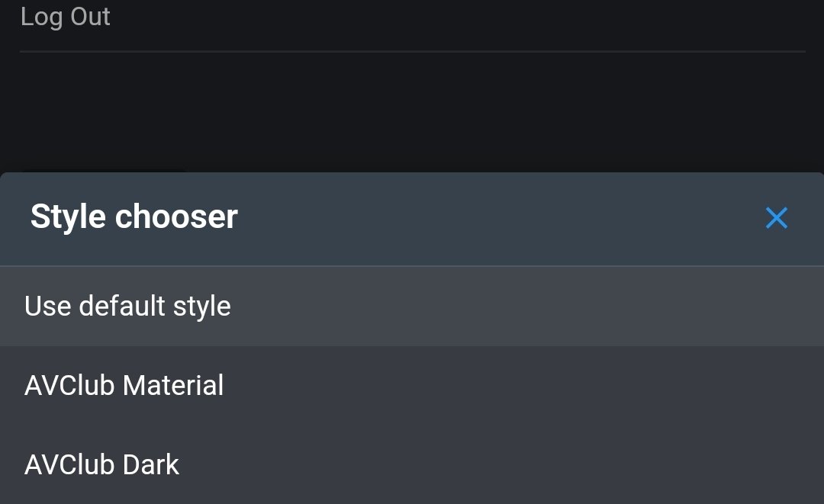Screen dimensions: 824x504
Task: Close the Style chooser with the X icon
Action: [776, 218]
